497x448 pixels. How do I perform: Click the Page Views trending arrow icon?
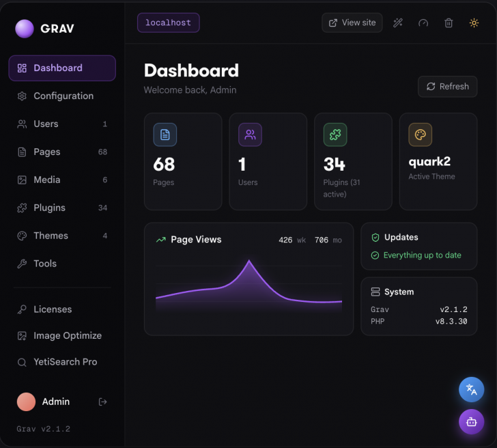161,240
